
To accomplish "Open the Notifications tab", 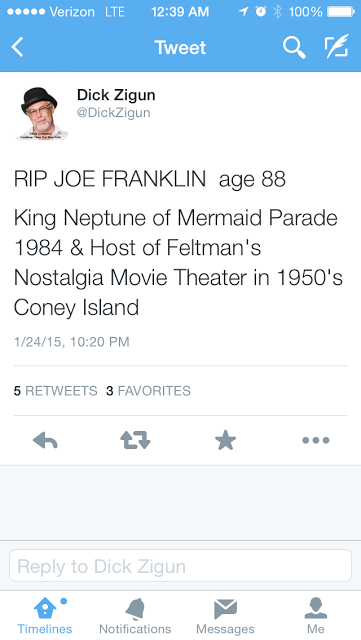I will coord(135,616).
